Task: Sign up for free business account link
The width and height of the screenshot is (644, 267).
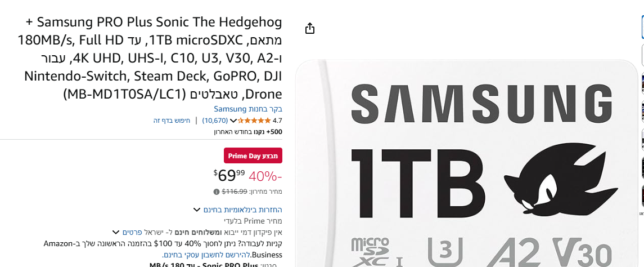Action: coord(197,255)
